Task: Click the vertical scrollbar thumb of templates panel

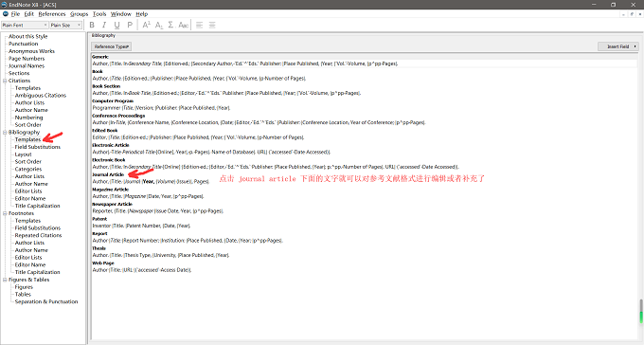Action: [x=640, y=311]
